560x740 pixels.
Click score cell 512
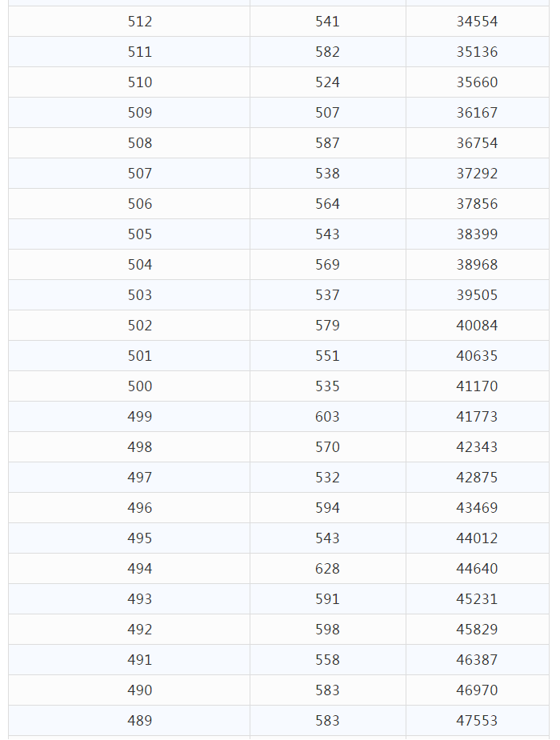[140, 22]
